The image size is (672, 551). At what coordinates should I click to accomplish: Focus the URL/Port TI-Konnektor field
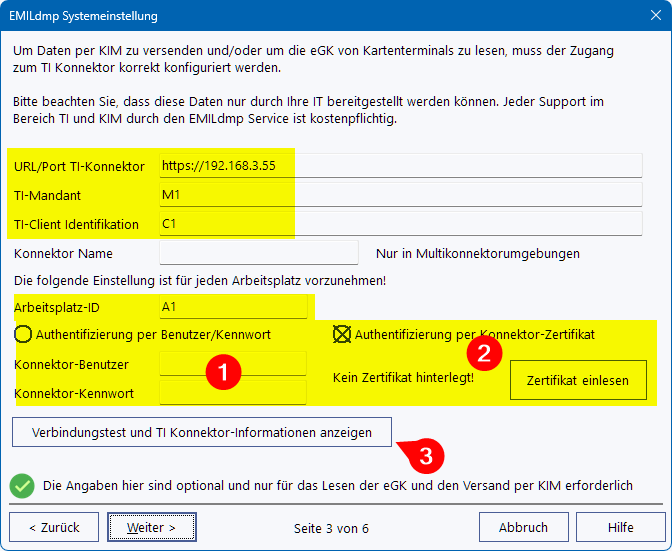(400, 166)
